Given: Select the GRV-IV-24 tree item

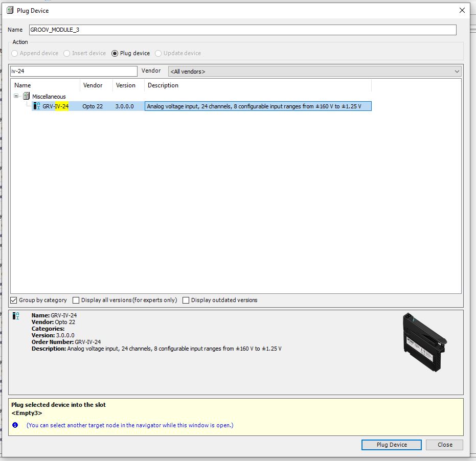Looking at the screenshot, I should (56, 106).
